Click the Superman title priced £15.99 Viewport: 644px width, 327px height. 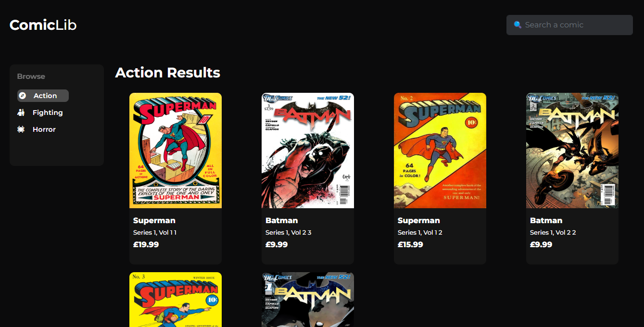click(419, 221)
